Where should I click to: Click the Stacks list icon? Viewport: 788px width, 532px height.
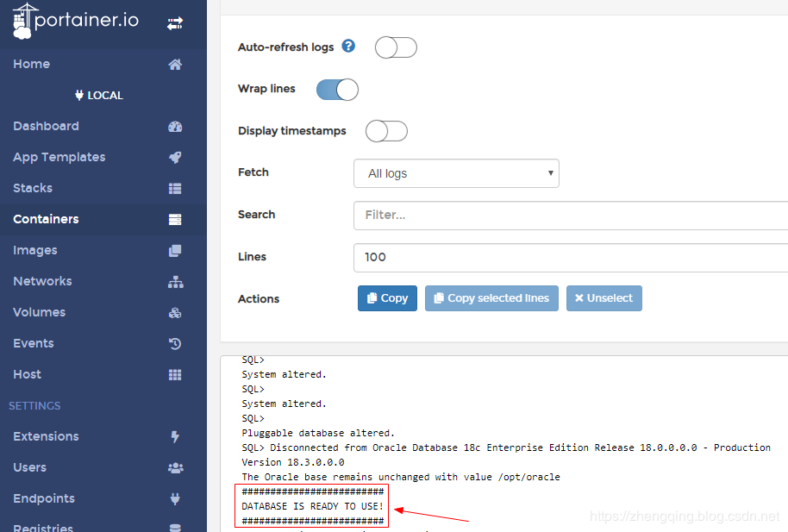click(175, 189)
